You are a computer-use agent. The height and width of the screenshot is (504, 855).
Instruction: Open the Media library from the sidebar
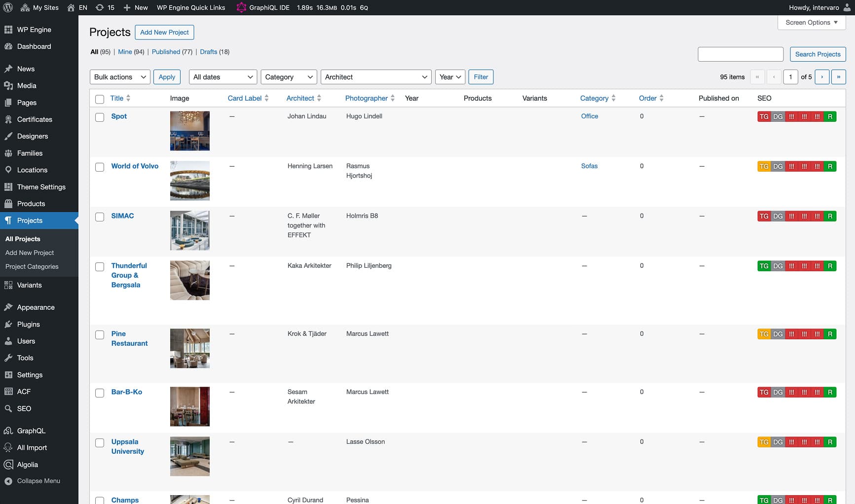27,85
